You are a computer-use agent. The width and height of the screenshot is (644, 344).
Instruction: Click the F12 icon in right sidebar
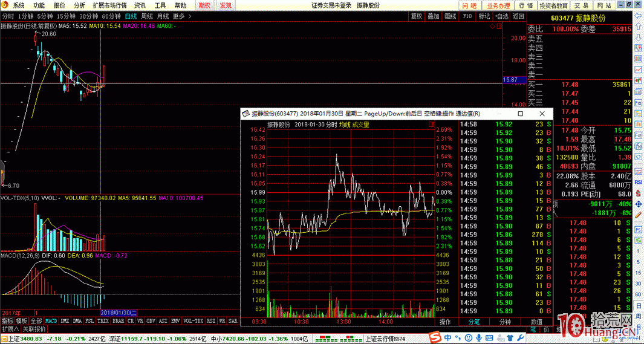point(639,135)
